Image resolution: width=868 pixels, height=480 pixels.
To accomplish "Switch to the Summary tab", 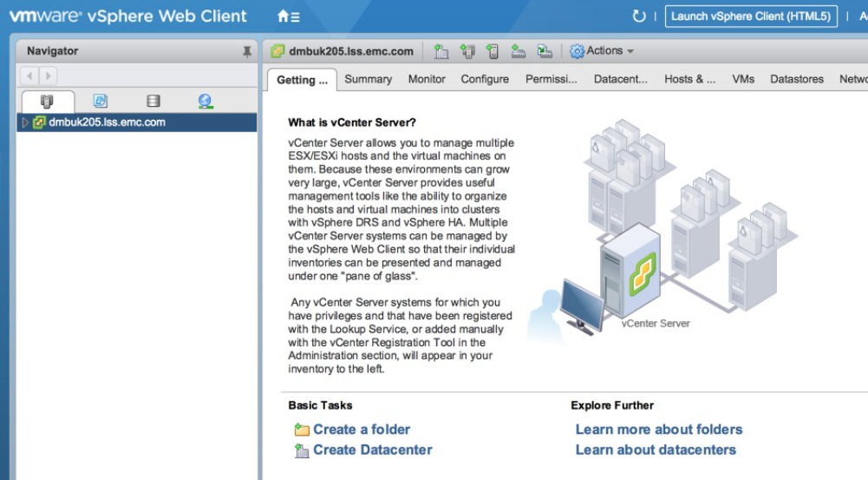I will 368,79.
